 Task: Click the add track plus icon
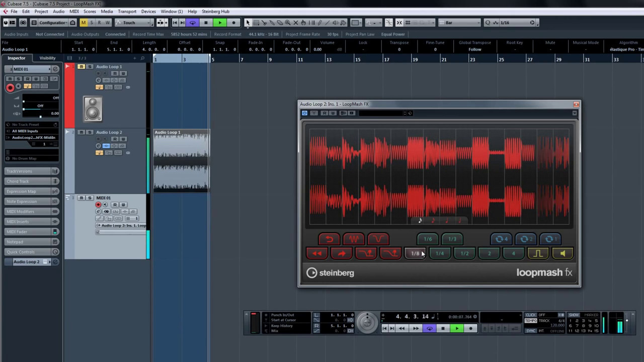134,58
